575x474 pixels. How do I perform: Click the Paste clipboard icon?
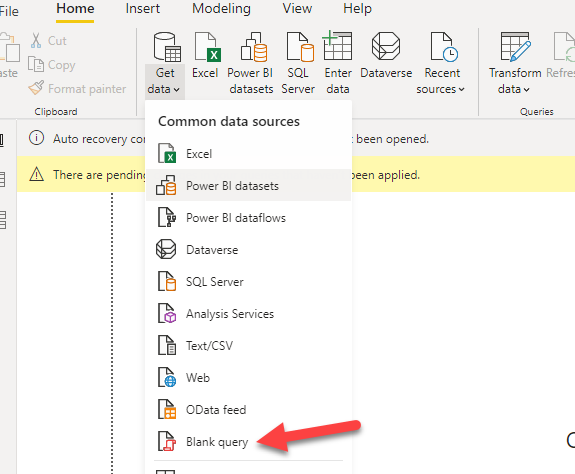(9, 48)
